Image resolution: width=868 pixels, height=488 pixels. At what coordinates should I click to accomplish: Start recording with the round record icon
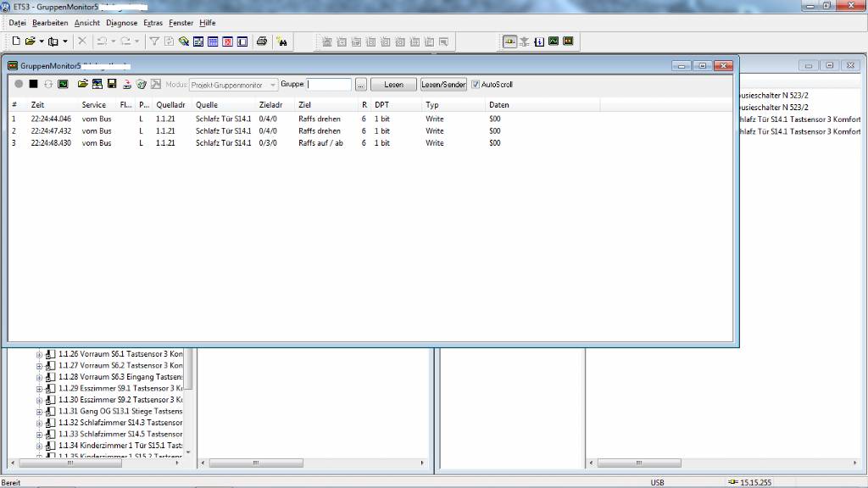tap(19, 84)
